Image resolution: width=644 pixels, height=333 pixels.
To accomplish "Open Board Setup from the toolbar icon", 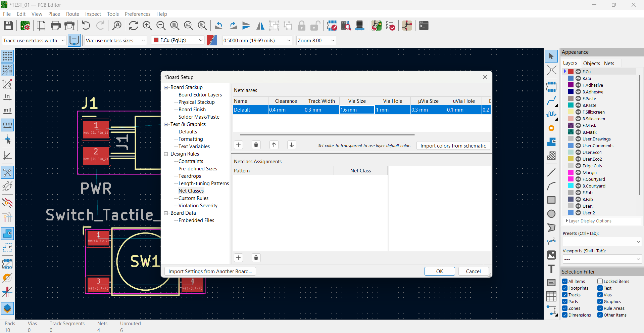I will [25, 26].
